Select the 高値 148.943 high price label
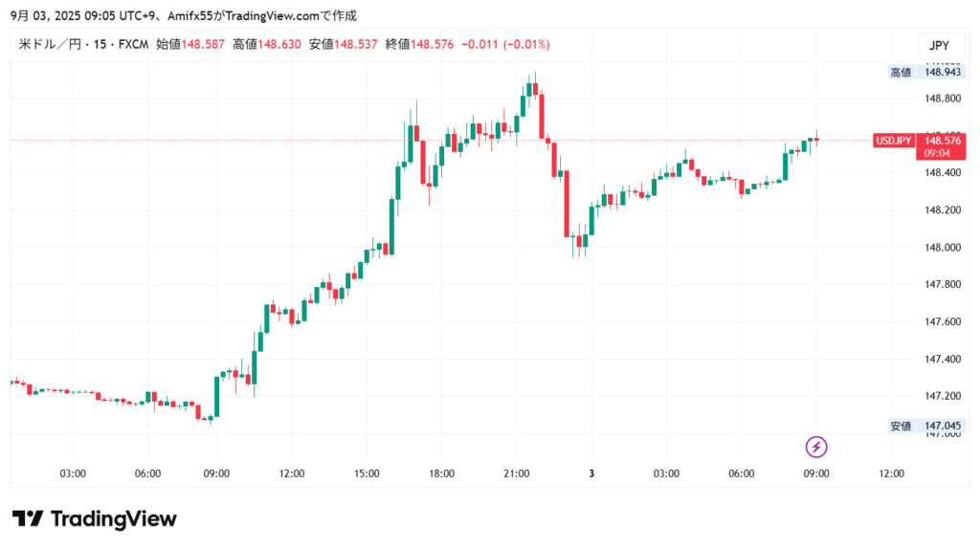Screen dimensions: 980x550 click(x=926, y=72)
